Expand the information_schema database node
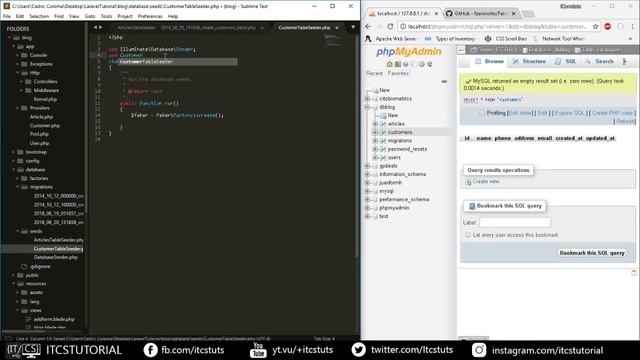Image resolution: width=640 pixels, height=360 pixels. point(368,174)
